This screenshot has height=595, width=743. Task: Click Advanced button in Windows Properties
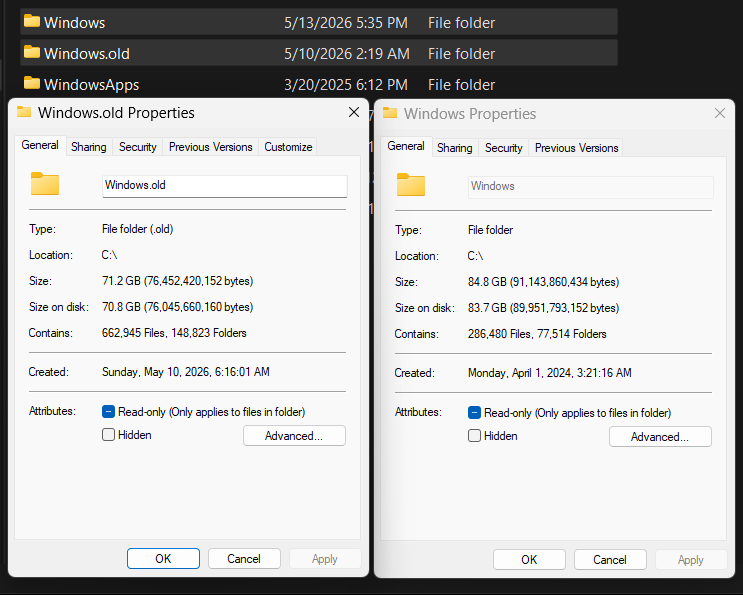click(660, 436)
